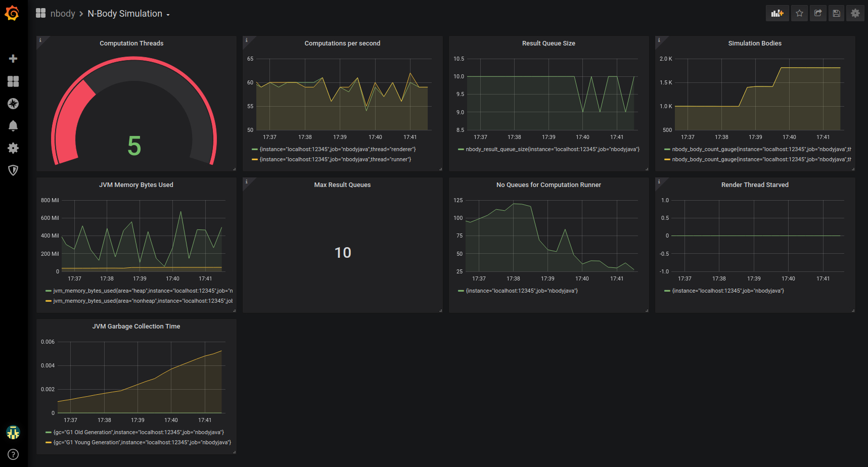Show info for the Simulation Bodies panel
Screen dimensions: 868x467
[x=659, y=40]
